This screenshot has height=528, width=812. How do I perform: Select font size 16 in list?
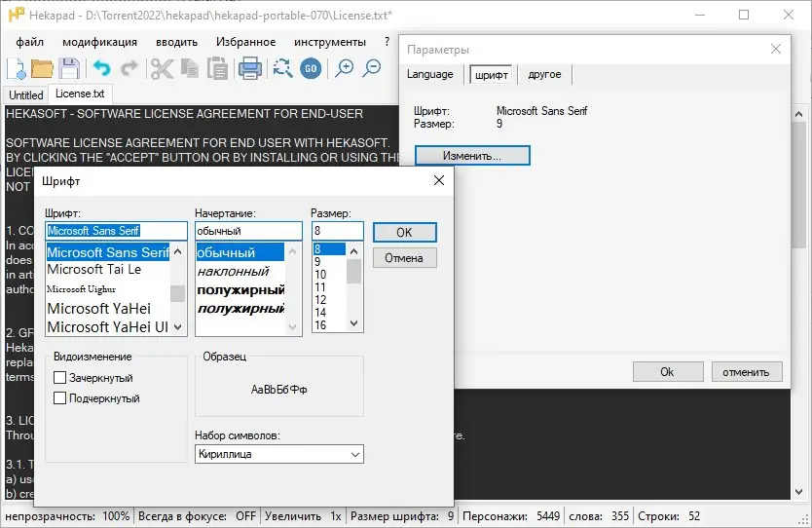[329, 324]
